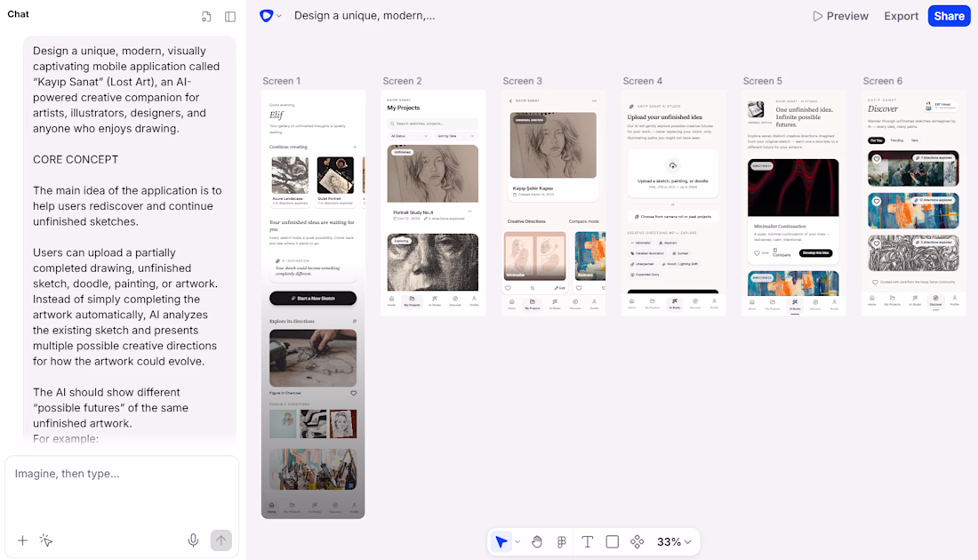
Task: Click "My Projects" heading in Screen 2
Action: (x=404, y=108)
